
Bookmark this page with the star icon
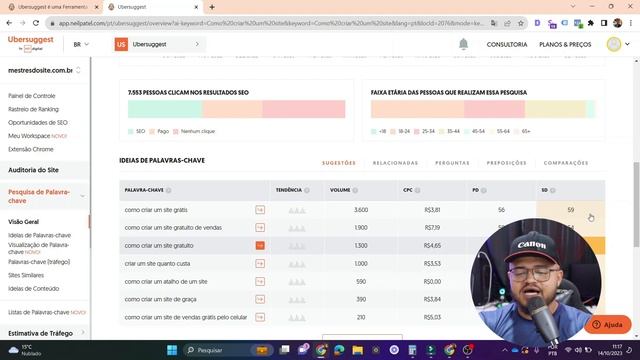point(521,23)
